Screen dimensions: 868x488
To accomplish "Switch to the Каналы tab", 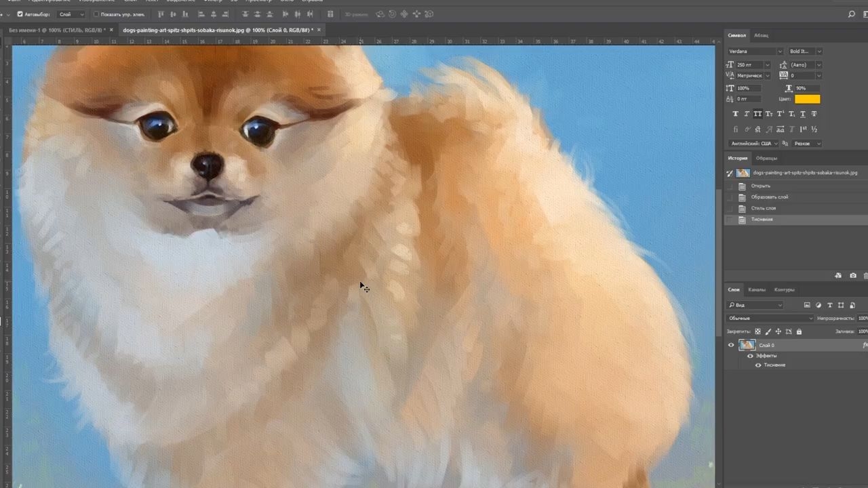I will 757,289.
